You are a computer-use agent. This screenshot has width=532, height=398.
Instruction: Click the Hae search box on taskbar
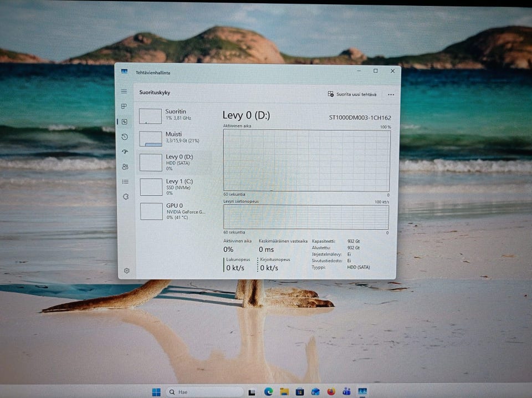(205, 392)
